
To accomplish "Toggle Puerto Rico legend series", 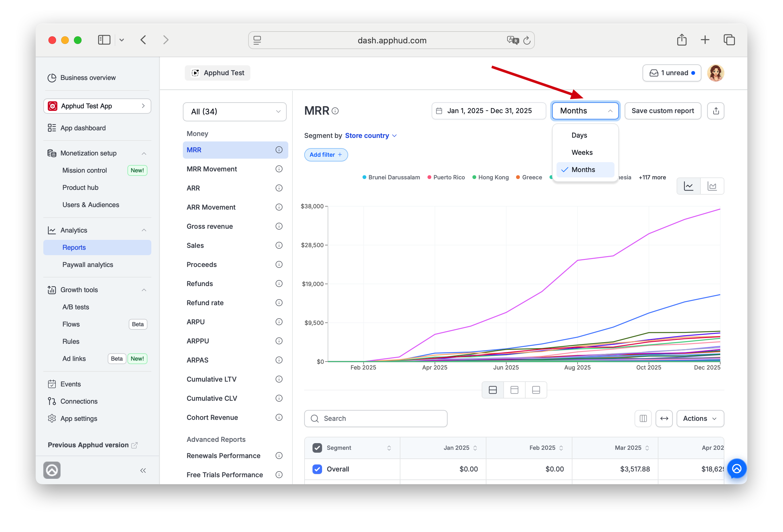I will tap(446, 177).
